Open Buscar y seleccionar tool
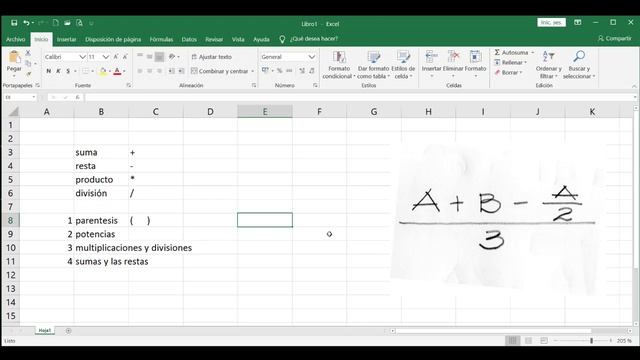 (x=579, y=65)
